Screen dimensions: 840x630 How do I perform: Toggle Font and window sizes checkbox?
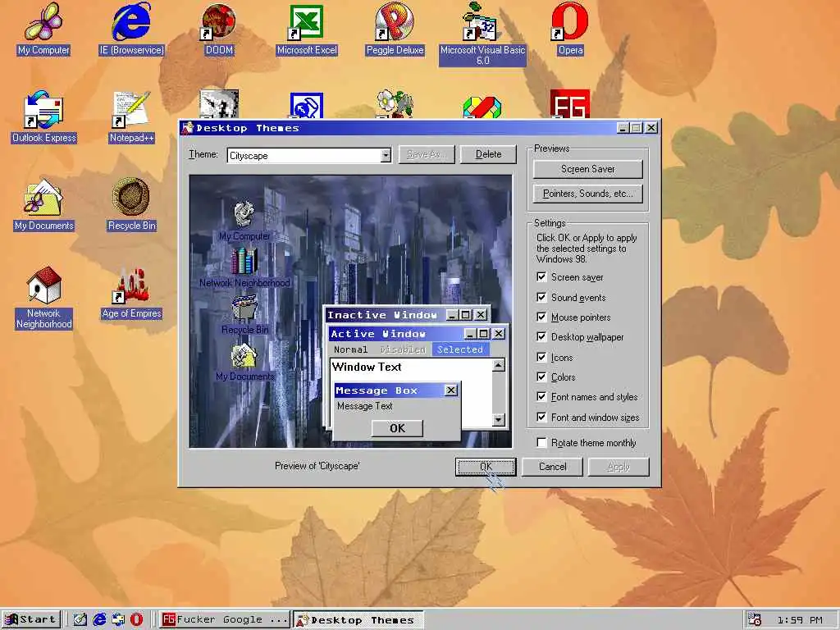(541, 418)
